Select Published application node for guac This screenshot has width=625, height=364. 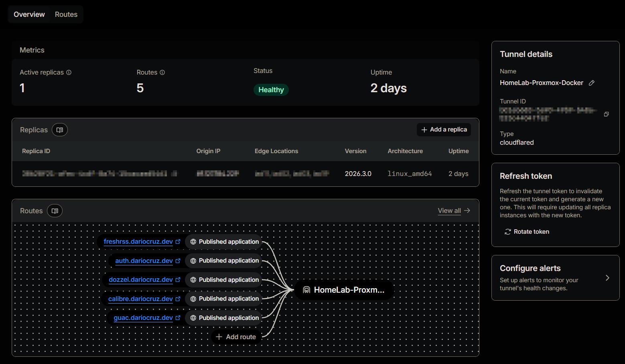tap(224, 318)
